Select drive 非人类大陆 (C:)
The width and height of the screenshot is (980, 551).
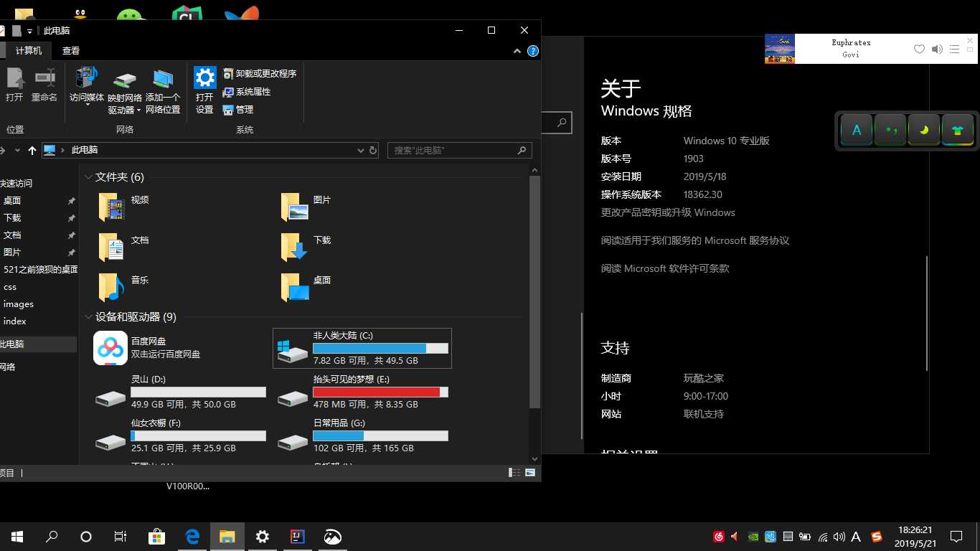tap(362, 348)
